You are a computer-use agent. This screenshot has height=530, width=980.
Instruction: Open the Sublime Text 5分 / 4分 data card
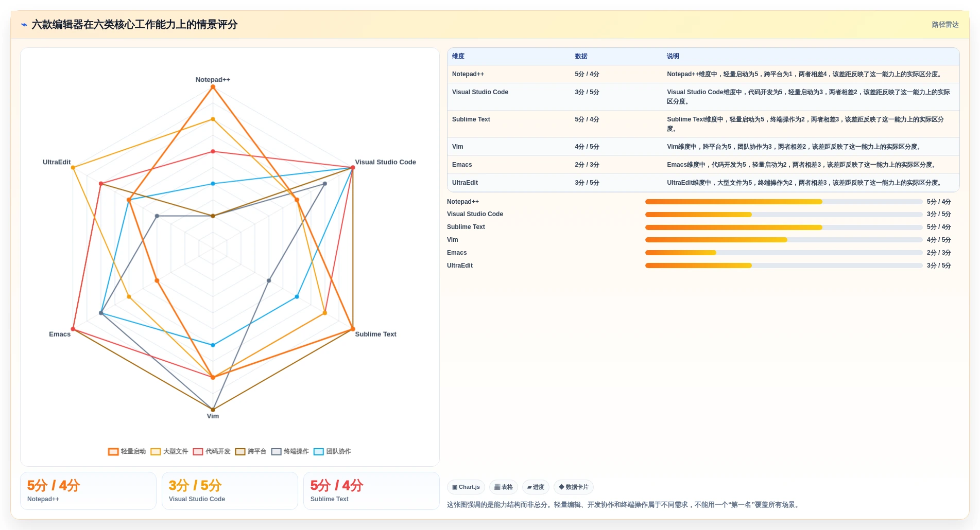click(371, 491)
